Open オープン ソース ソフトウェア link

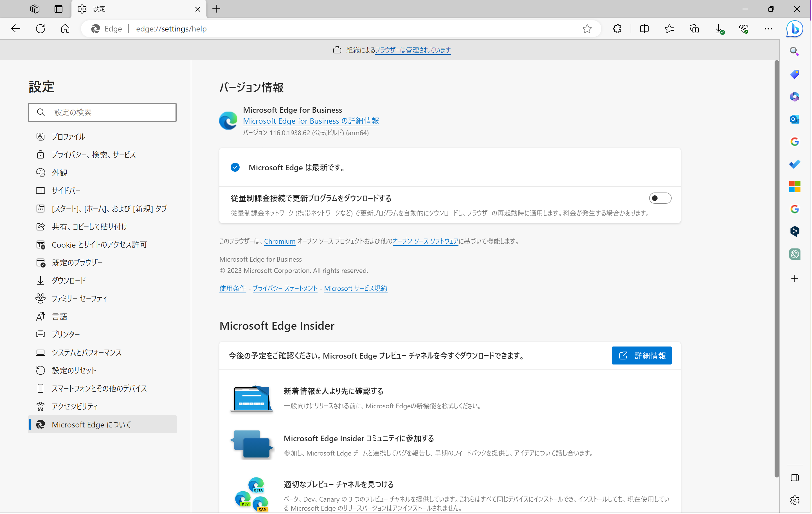(x=425, y=241)
